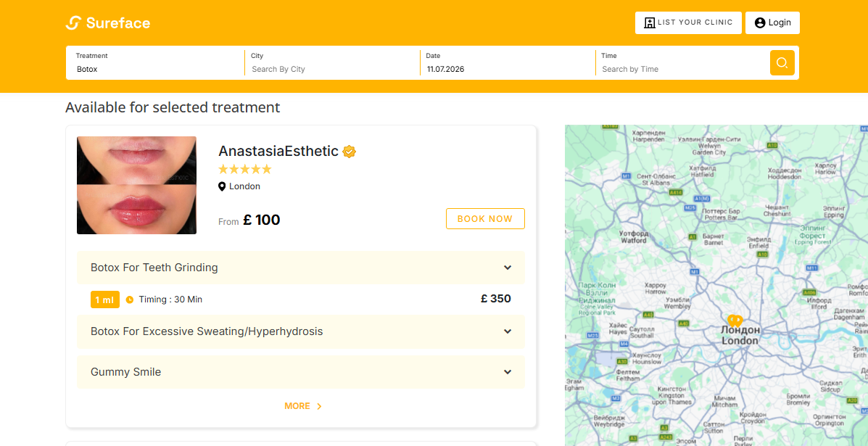Click the Sureface logo icon

point(73,22)
